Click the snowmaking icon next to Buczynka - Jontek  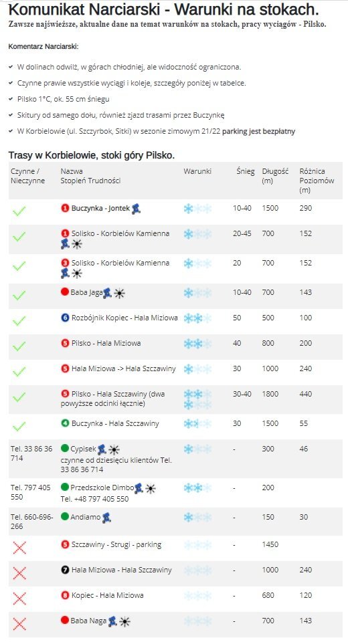click(136, 209)
